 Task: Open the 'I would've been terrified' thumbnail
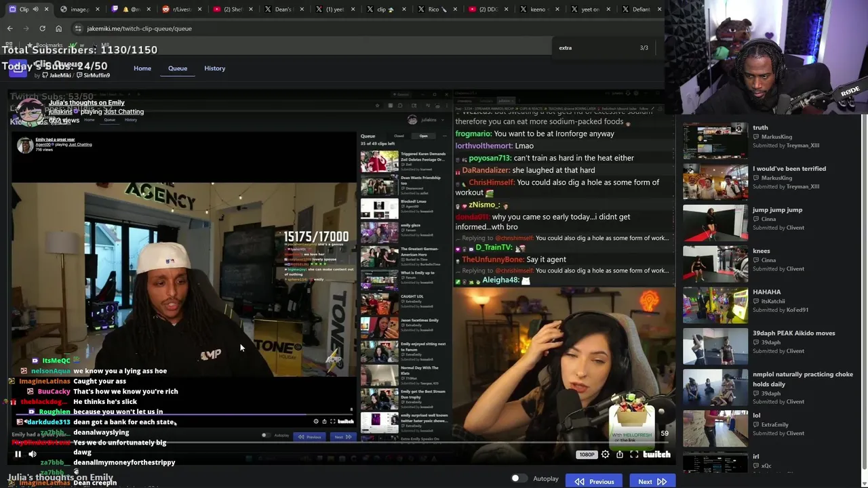tap(715, 182)
